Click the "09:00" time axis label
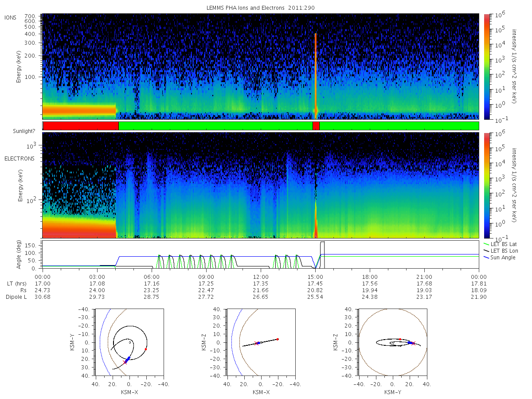The width and height of the screenshot is (532, 399). pyautogui.click(x=206, y=277)
